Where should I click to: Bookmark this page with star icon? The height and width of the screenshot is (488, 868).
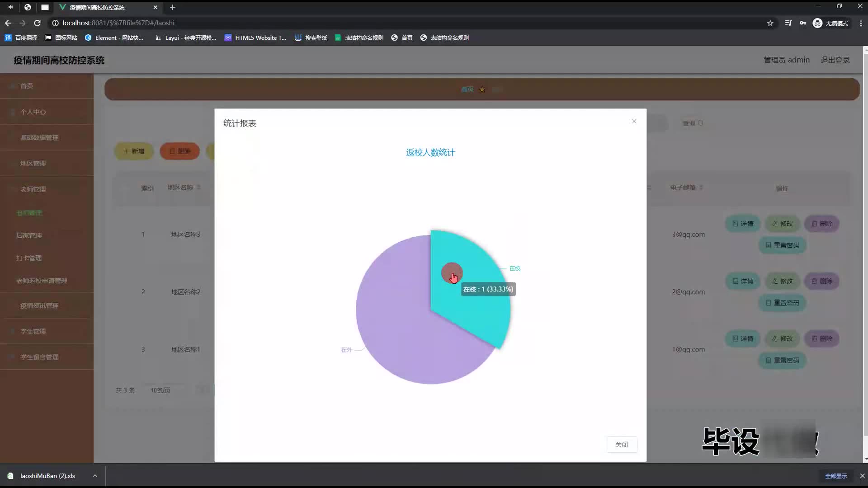770,23
